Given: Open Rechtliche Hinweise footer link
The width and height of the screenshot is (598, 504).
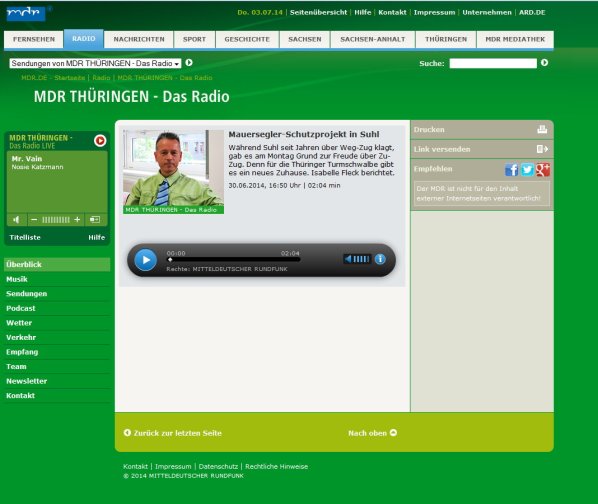Looking at the screenshot, I should (x=276, y=466).
